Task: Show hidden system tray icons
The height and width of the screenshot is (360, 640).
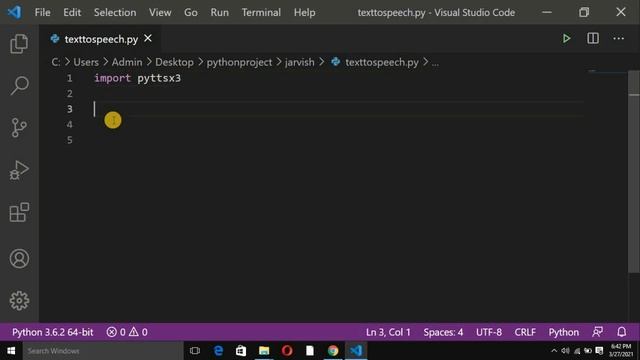Action: (x=554, y=351)
